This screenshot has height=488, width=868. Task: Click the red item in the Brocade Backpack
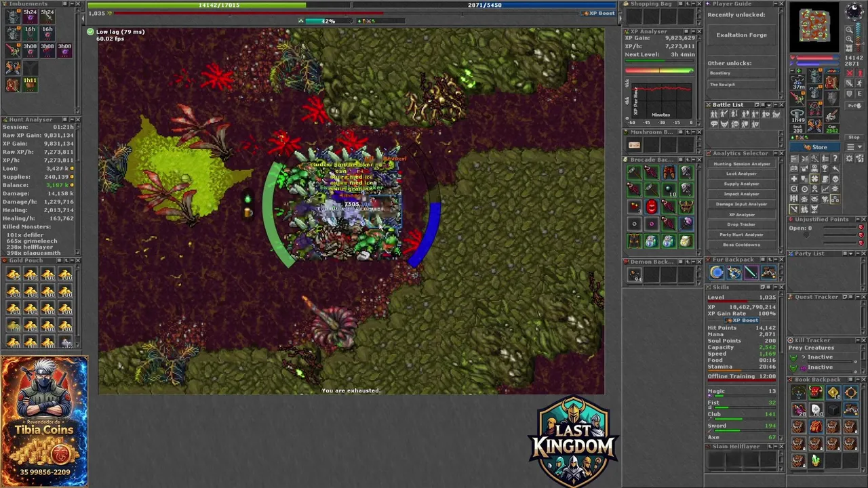pos(652,207)
